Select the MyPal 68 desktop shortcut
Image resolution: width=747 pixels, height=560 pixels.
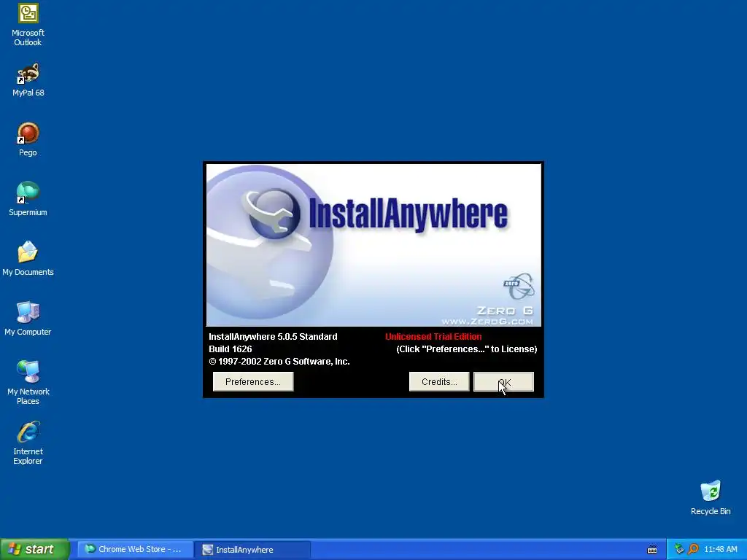point(28,80)
